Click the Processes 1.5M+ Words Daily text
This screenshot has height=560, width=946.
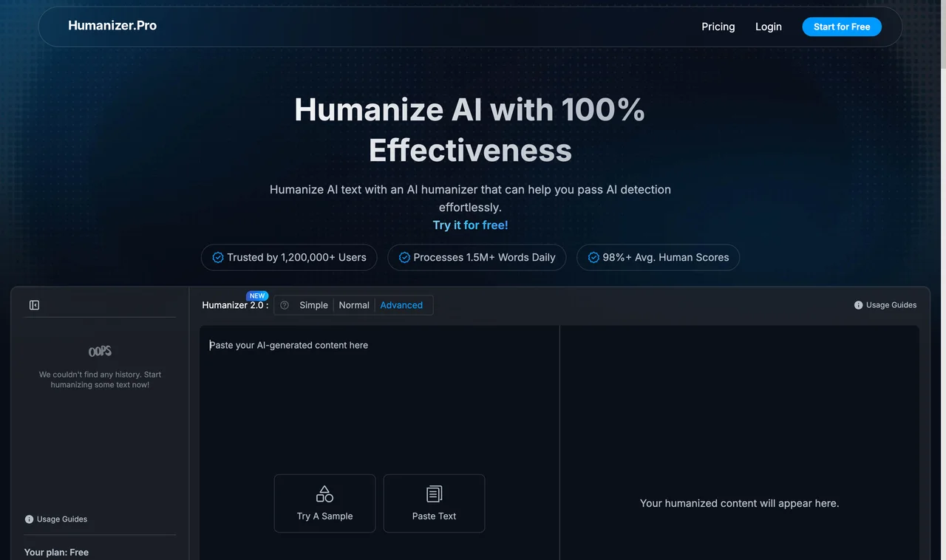(x=484, y=258)
